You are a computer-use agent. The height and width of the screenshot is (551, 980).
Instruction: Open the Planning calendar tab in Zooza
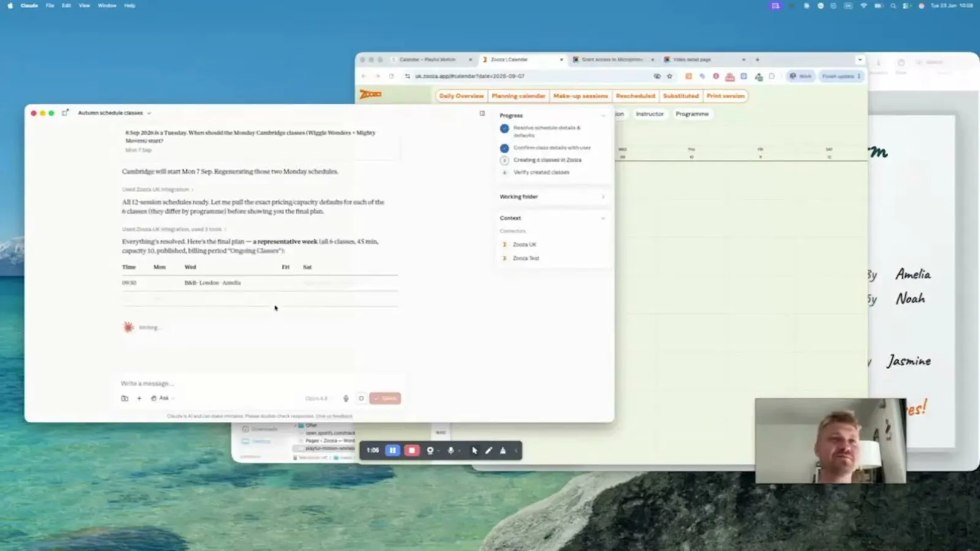click(518, 96)
